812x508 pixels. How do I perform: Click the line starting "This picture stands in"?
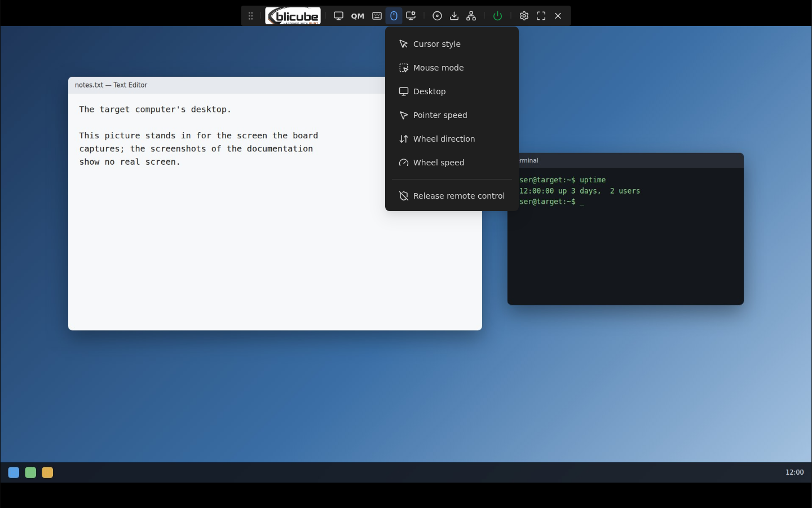pyautogui.click(x=198, y=135)
